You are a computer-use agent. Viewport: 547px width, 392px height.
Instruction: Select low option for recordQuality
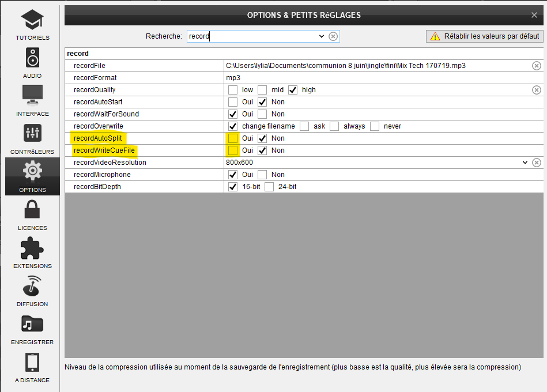click(233, 90)
